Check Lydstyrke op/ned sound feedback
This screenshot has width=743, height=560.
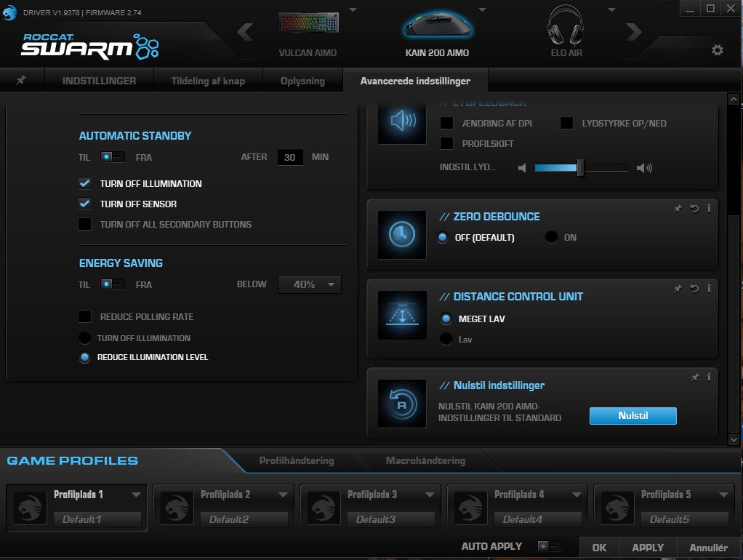click(567, 123)
